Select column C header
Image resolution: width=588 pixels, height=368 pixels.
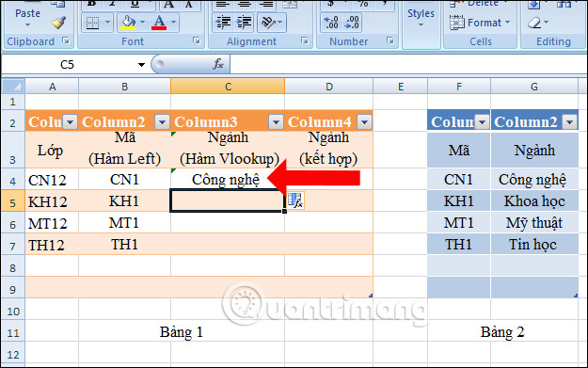(x=228, y=87)
